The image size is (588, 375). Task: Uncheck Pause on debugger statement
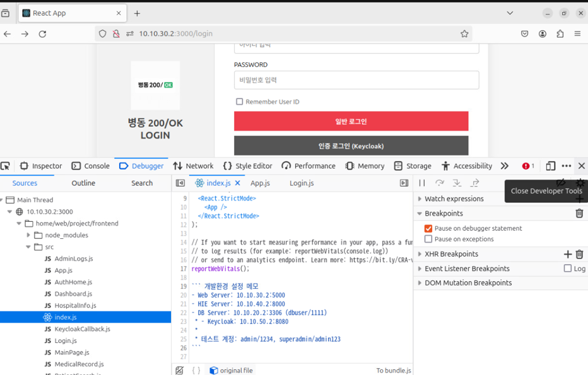point(428,228)
